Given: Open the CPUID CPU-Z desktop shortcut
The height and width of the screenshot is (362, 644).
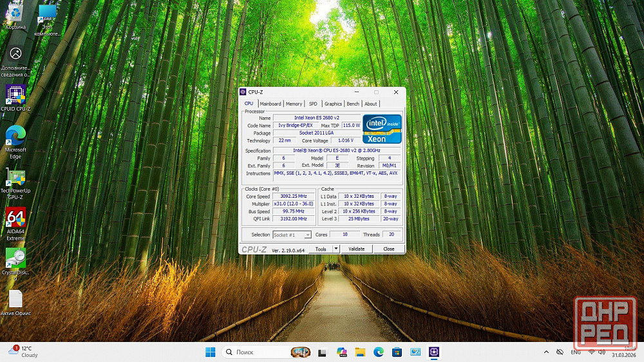Looking at the screenshot, I should 15,95.
